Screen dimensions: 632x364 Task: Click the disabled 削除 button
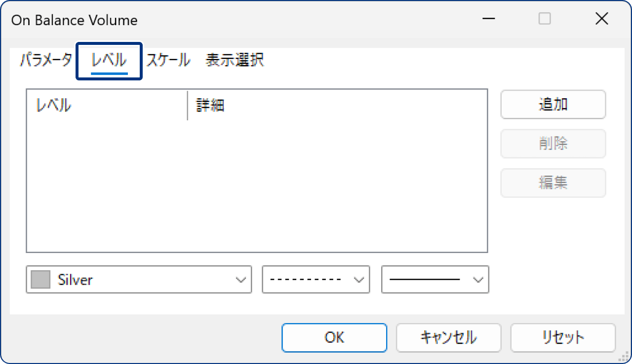[x=553, y=144]
